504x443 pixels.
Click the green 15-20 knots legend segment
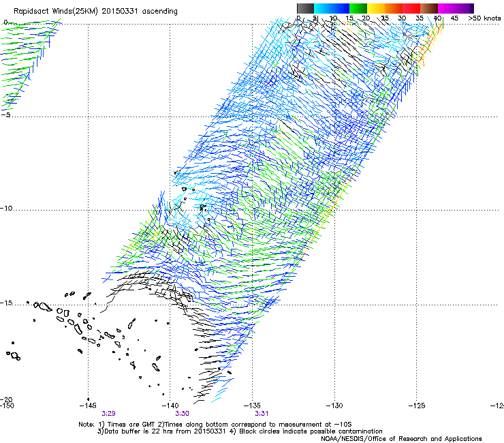(x=358, y=8)
